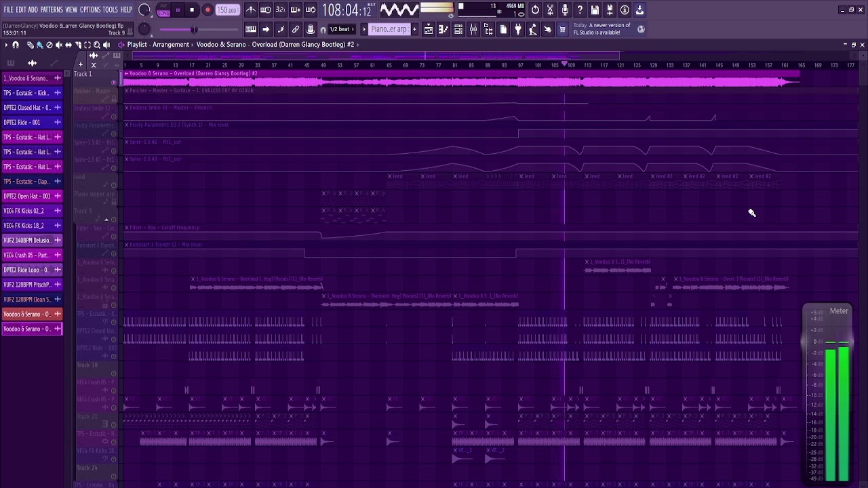Select the playlist mute tool

tap(58, 45)
